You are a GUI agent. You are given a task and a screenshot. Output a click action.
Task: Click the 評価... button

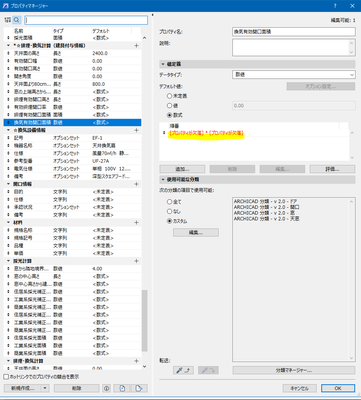(x=332, y=169)
